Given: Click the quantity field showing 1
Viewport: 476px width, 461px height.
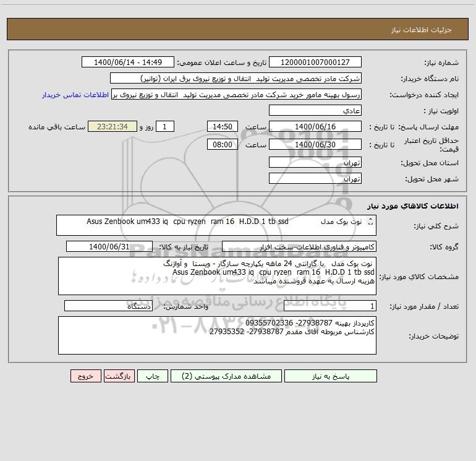Looking at the screenshot, I should [x=330, y=306].
